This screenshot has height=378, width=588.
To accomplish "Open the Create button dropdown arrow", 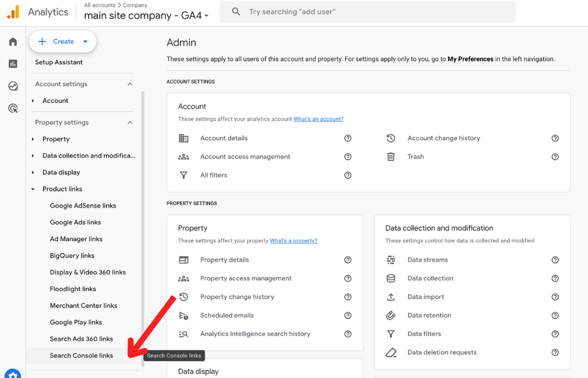I will click(85, 42).
